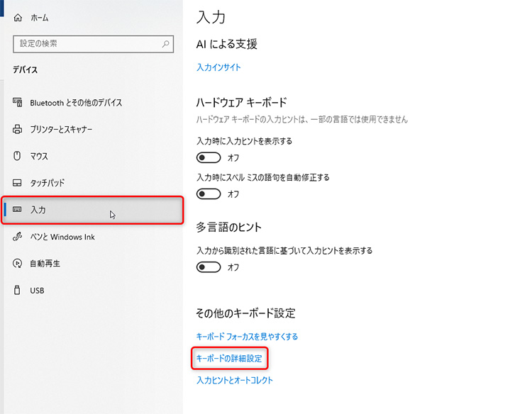Click the Home icon in sidebar
This screenshot has height=414, width=532.
click(x=18, y=17)
